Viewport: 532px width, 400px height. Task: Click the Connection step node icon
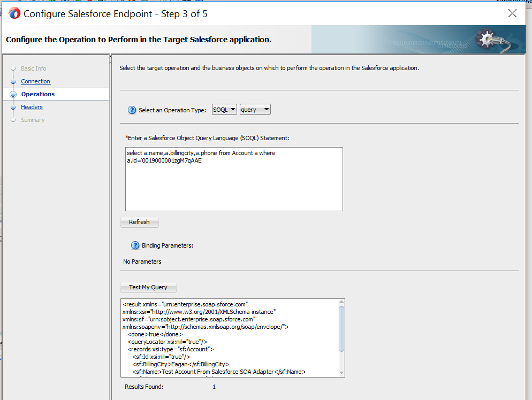(x=13, y=81)
